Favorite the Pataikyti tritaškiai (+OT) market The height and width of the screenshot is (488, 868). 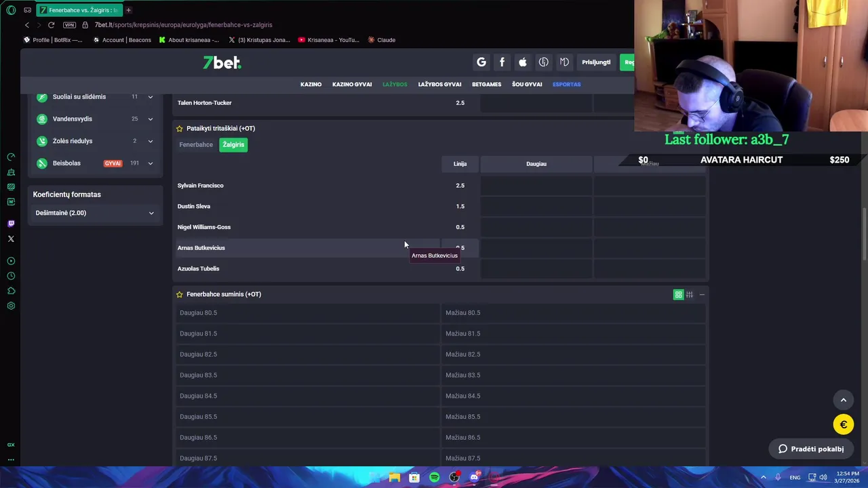click(179, 128)
